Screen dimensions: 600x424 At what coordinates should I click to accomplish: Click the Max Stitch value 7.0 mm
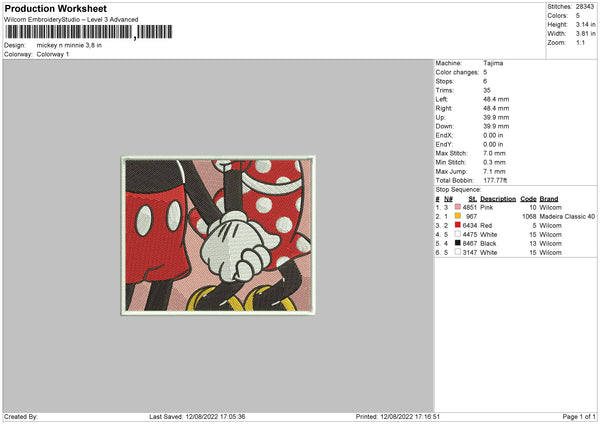tap(494, 153)
